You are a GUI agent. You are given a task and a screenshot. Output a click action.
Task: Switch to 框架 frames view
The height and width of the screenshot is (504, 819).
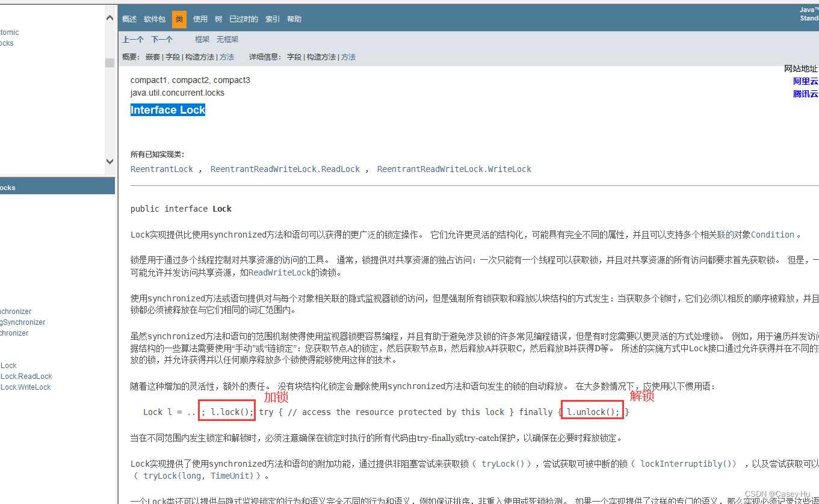tap(202, 40)
